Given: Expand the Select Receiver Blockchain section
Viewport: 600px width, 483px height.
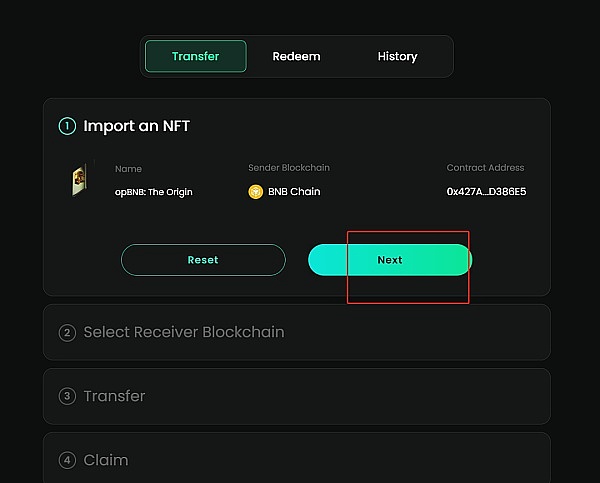Looking at the screenshot, I should click(x=184, y=332).
